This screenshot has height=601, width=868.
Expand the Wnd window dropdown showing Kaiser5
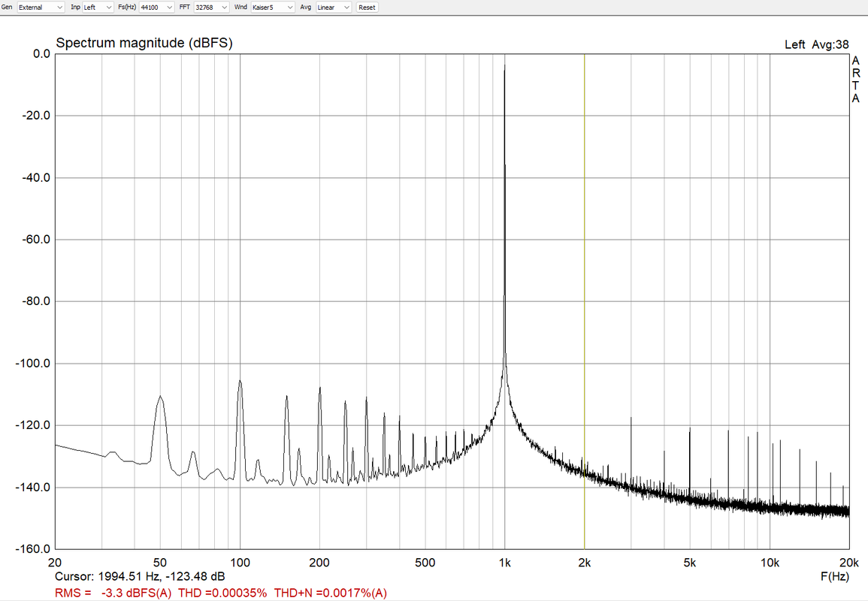272,8
